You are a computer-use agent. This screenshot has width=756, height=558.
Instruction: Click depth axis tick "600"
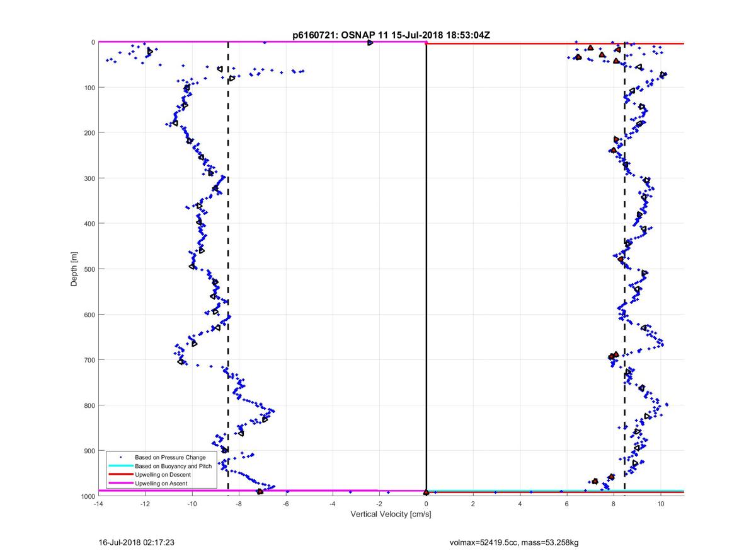coord(89,315)
